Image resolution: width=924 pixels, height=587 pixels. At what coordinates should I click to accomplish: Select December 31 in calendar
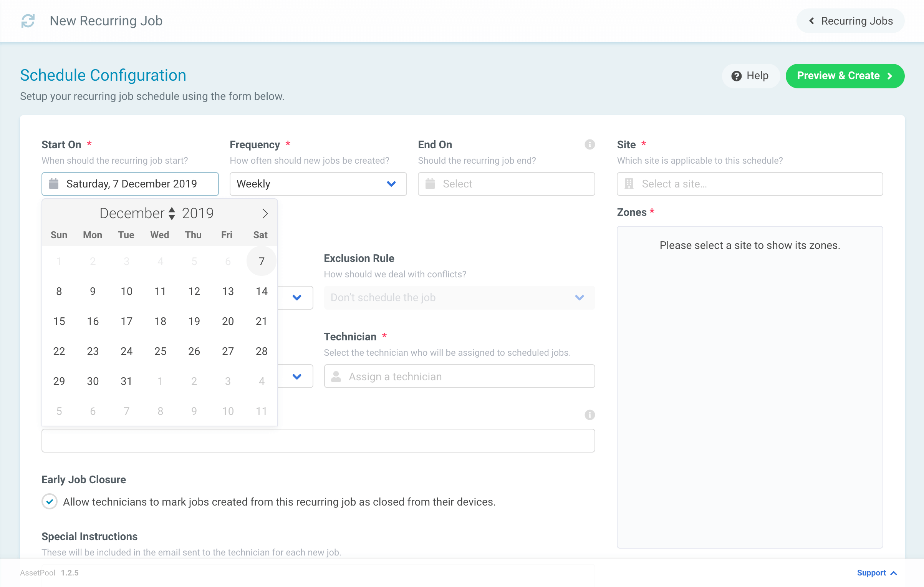tap(126, 381)
